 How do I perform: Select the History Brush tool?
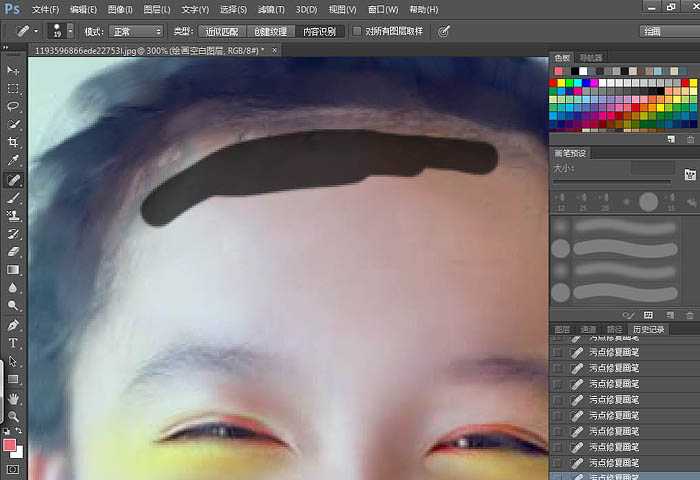[13, 234]
